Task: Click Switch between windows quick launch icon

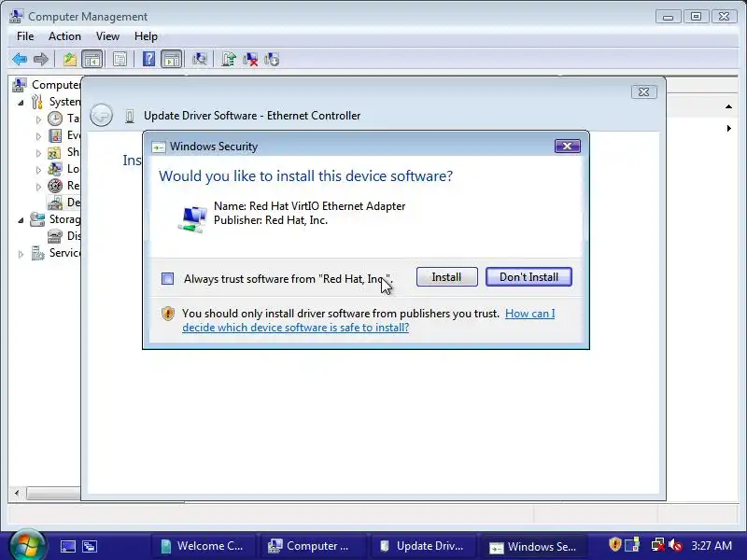Action: 90,546
